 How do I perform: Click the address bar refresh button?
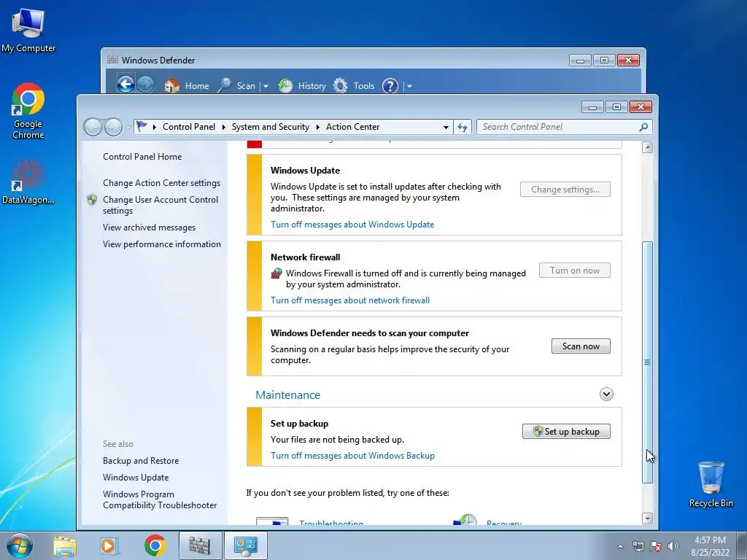pyautogui.click(x=462, y=127)
